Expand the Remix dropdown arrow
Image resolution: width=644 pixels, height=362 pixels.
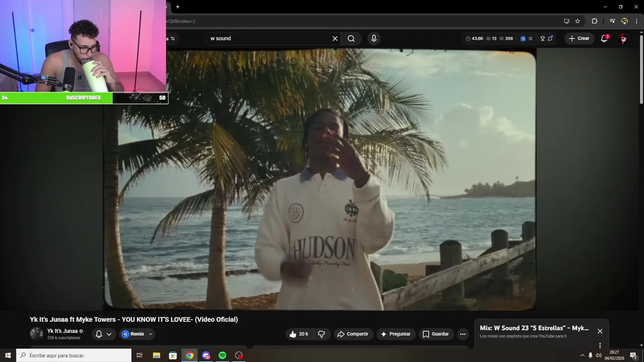pos(150,334)
